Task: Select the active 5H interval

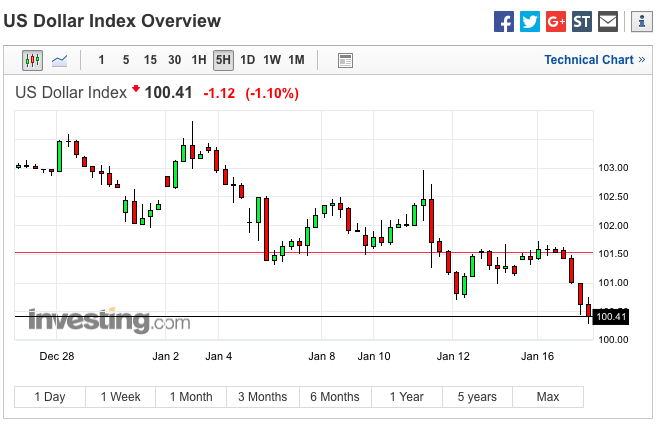Action: coord(223,60)
